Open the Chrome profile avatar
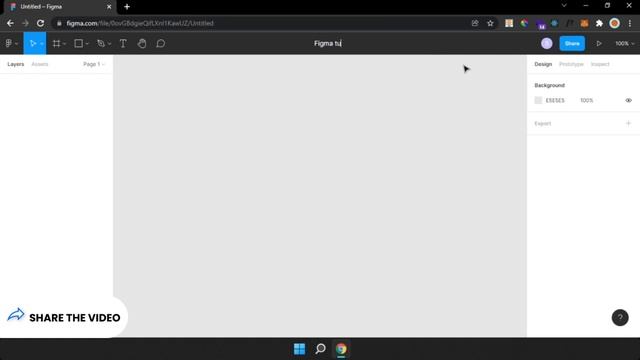The height and width of the screenshot is (360, 640). tap(614, 23)
